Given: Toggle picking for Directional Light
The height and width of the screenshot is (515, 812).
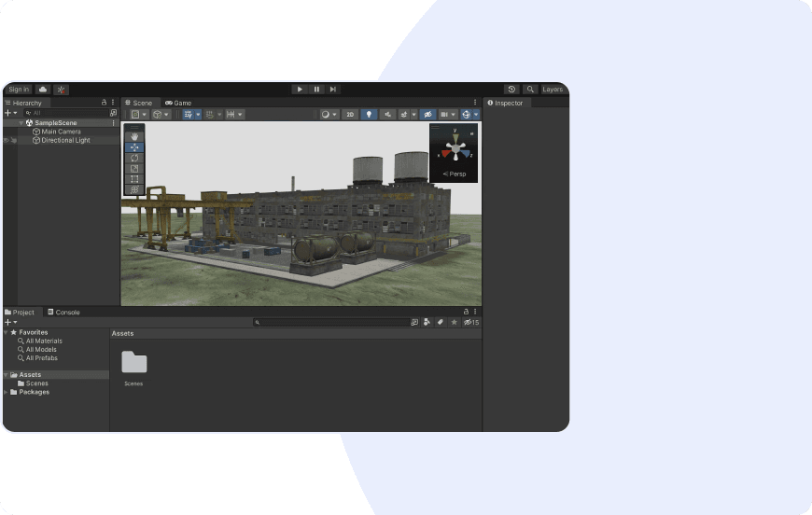Looking at the screenshot, I should [x=14, y=140].
